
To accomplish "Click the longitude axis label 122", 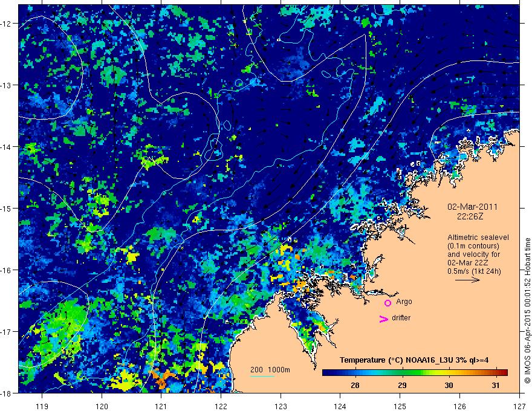I will click(221, 406).
